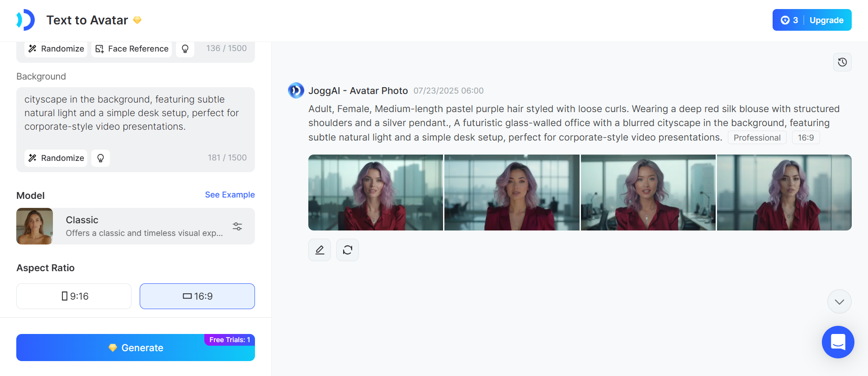Open the See Example link

pos(230,195)
